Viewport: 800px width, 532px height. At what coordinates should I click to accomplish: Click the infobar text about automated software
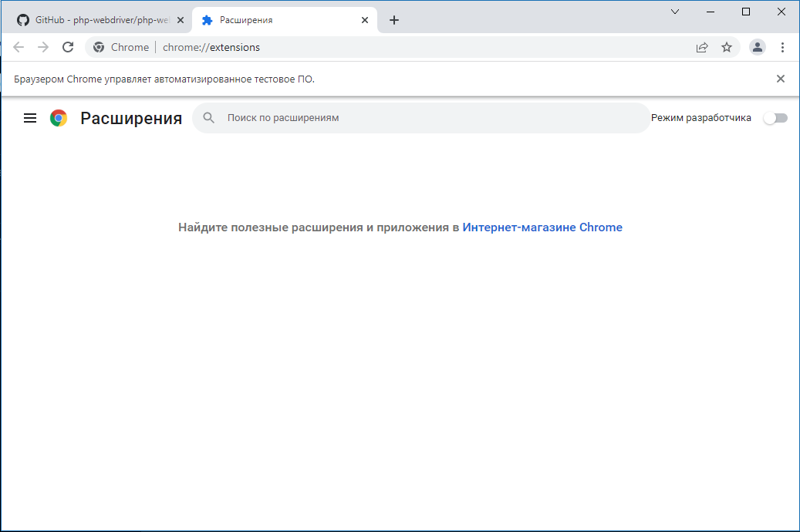[x=164, y=79]
